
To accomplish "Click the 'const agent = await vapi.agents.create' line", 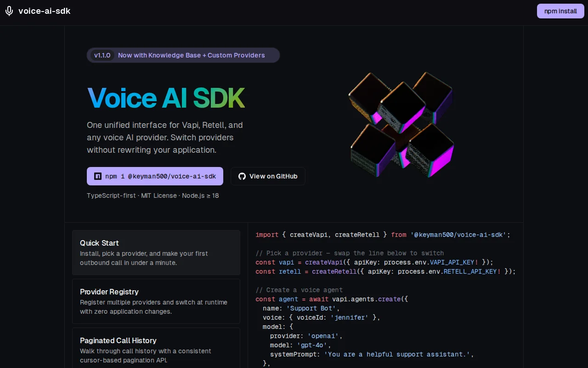I will pyautogui.click(x=332, y=299).
